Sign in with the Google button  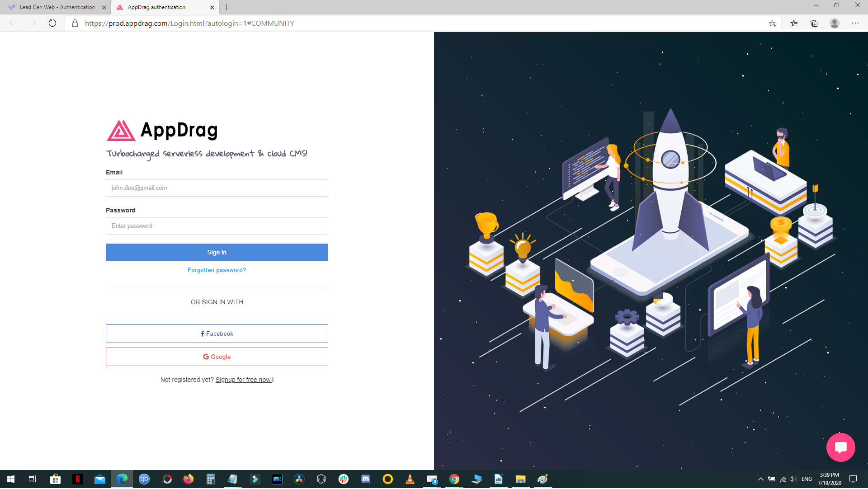217,357
